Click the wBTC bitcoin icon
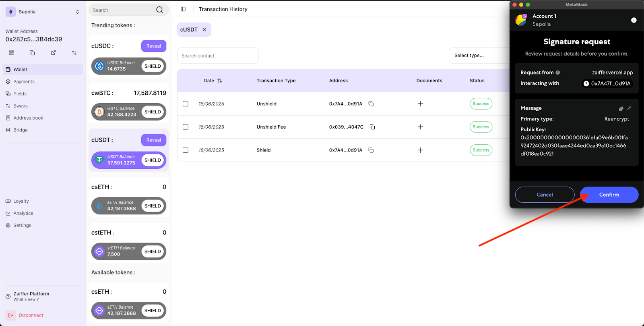 click(x=99, y=112)
